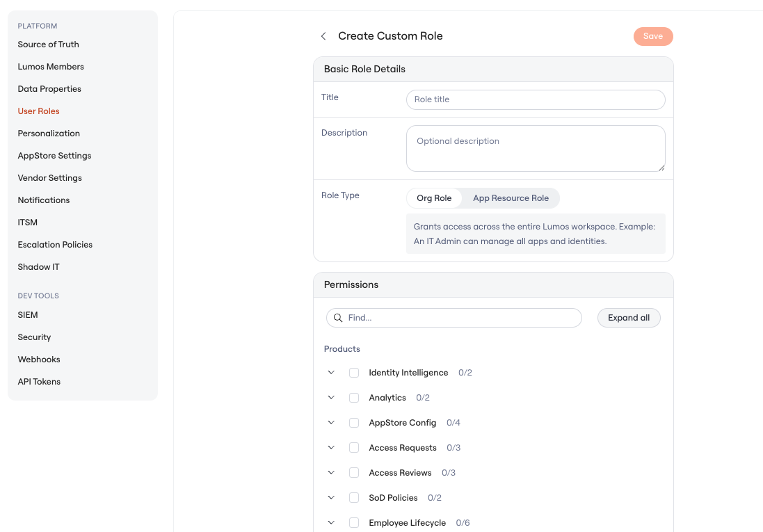Expand the Access Requests group

coord(331,447)
